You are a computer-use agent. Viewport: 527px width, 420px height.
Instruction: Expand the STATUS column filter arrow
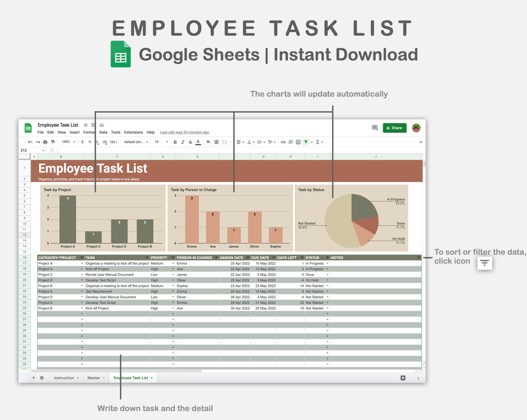pyautogui.click(x=327, y=257)
